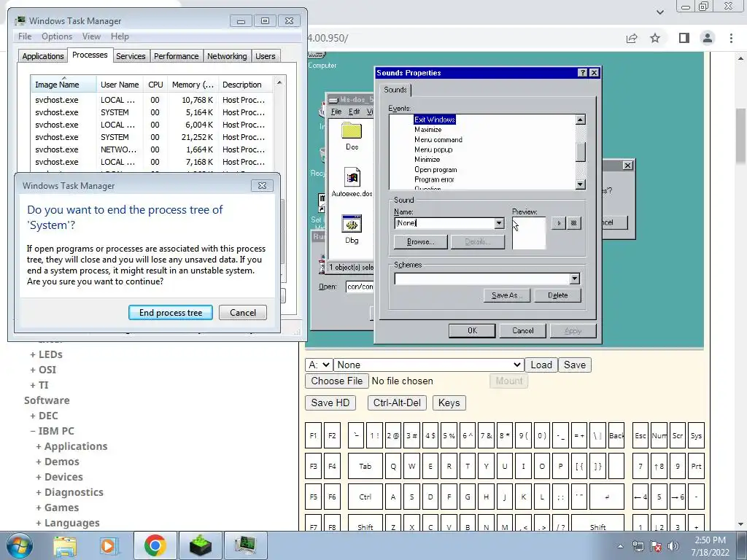Click the Load disk button
Viewport: 747px width, 560px height.
coord(541,365)
